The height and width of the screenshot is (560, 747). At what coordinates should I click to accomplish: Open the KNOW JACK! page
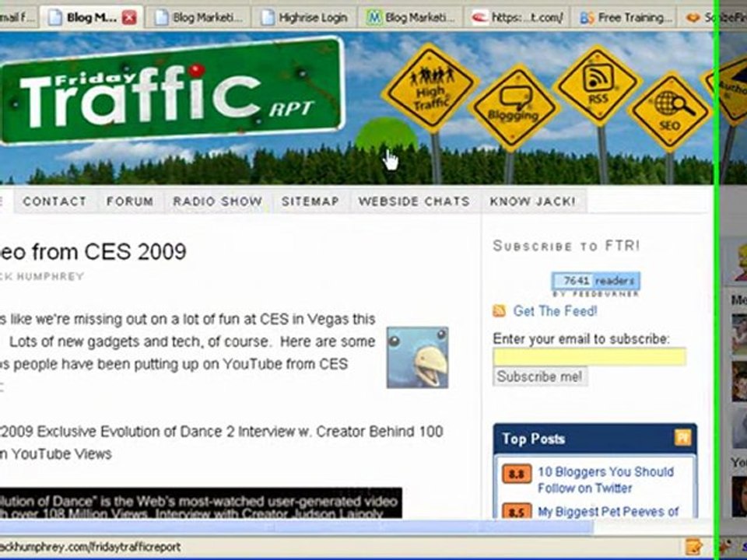pos(532,201)
